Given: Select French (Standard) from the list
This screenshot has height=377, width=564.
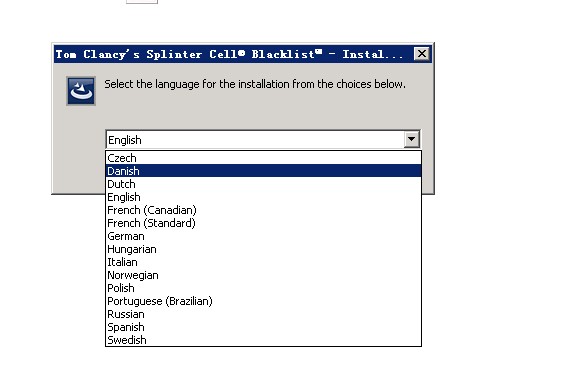Looking at the screenshot, I should pyautogui.click(x=263, y=223).
